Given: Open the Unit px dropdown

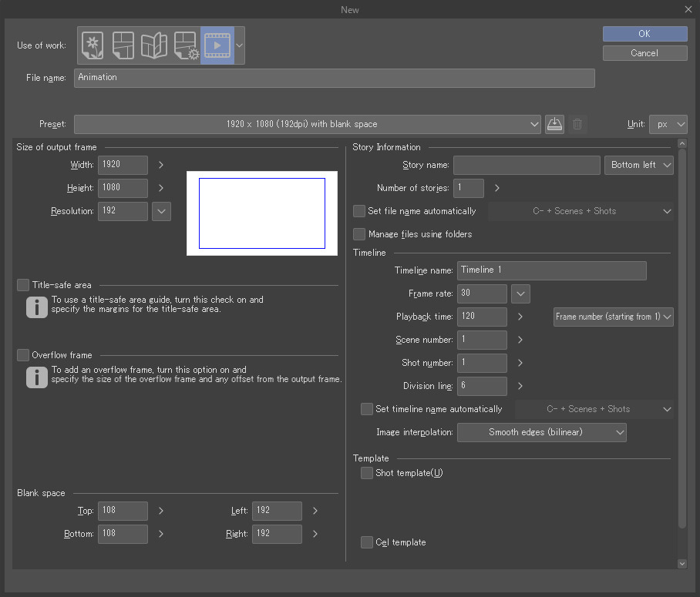Looking at the screenshot, I should click(x=668, y=124).
